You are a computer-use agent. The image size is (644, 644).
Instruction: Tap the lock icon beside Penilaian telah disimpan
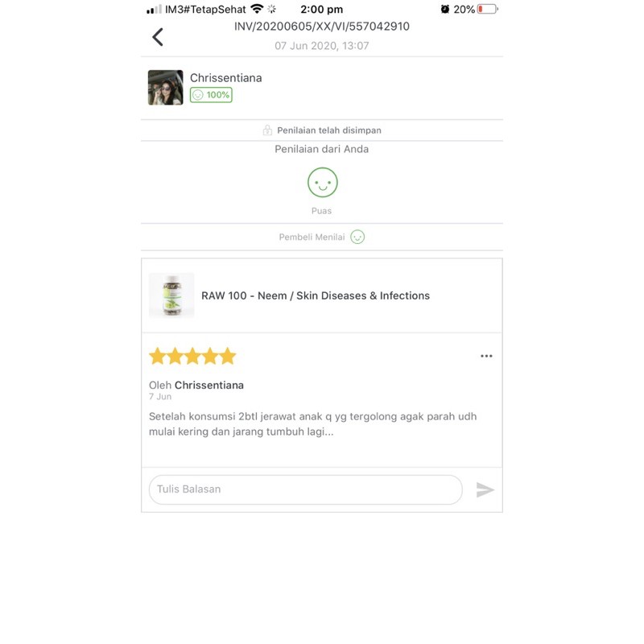coord(267,130)
